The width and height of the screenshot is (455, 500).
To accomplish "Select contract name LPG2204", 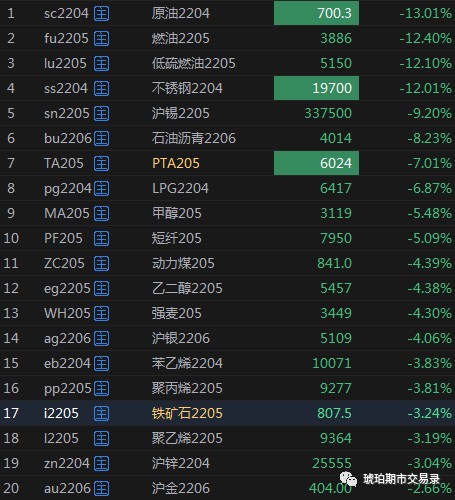I will (180, 188).
